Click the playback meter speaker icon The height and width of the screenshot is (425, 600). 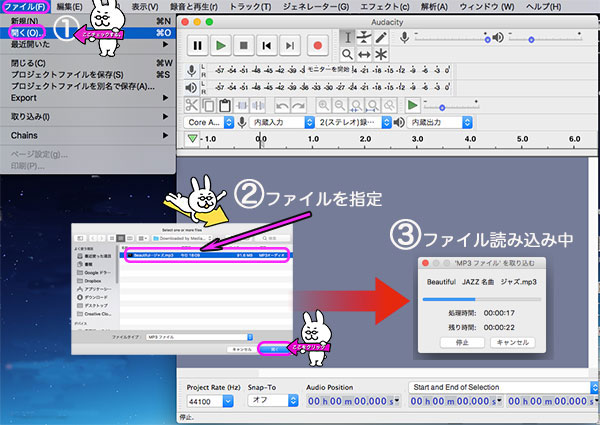coord(191,88)
